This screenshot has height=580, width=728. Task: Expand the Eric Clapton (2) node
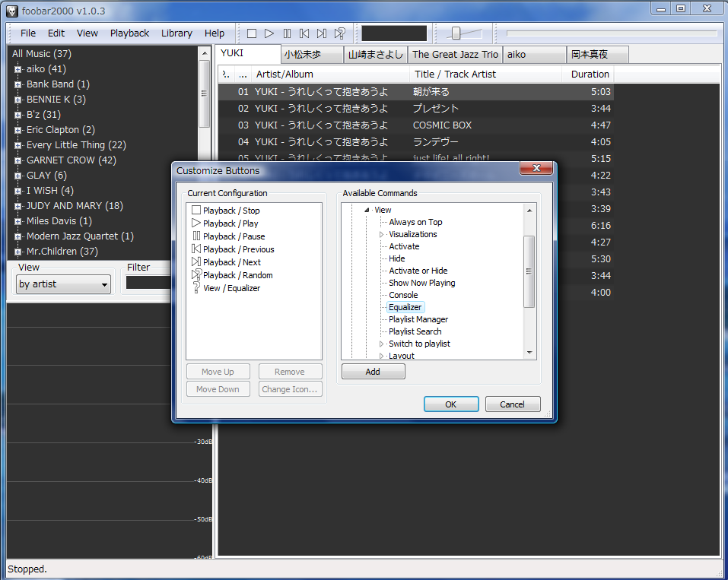coord(17,130)
